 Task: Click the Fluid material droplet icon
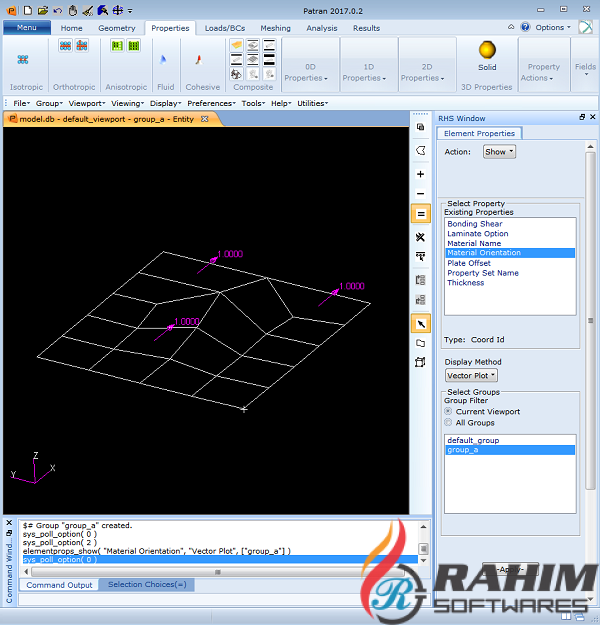[163, 60]
